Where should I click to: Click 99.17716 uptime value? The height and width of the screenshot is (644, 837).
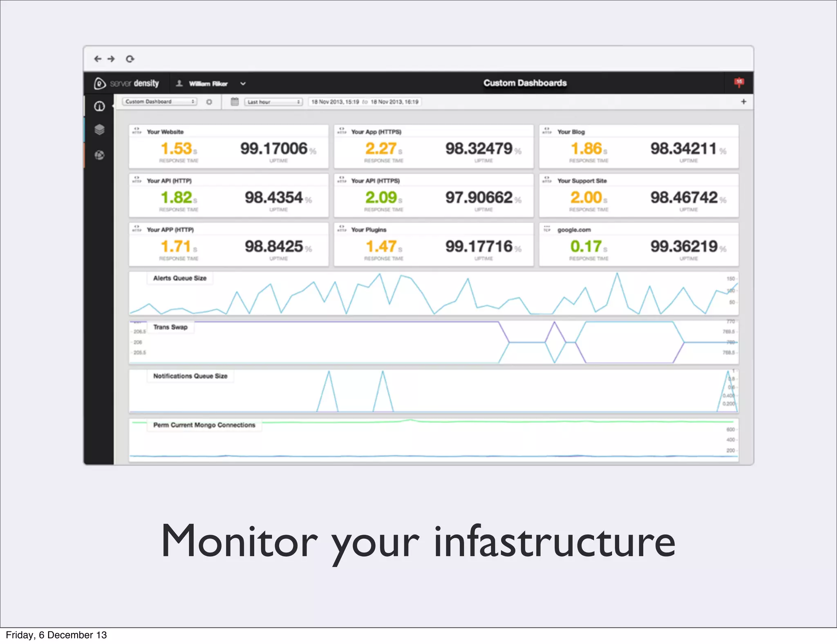click(x=479, y=247)
